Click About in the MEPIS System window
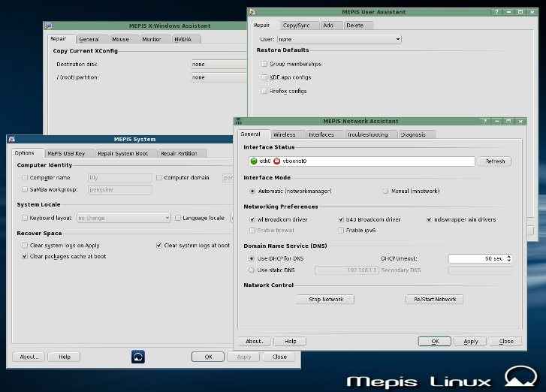This screenshot has height=392, width=546. [29, 357]
